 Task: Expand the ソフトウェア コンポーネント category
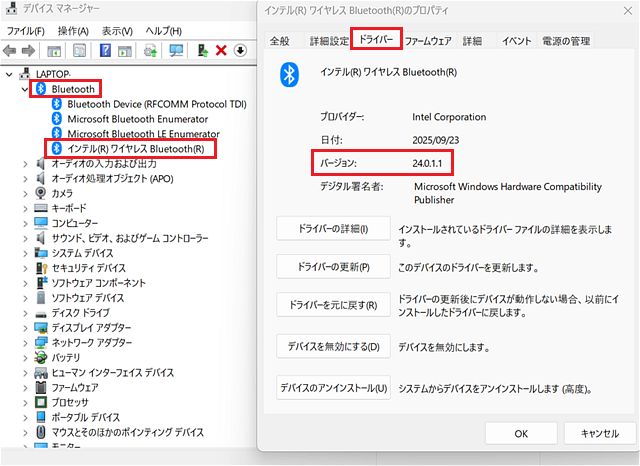pos(25,283)
